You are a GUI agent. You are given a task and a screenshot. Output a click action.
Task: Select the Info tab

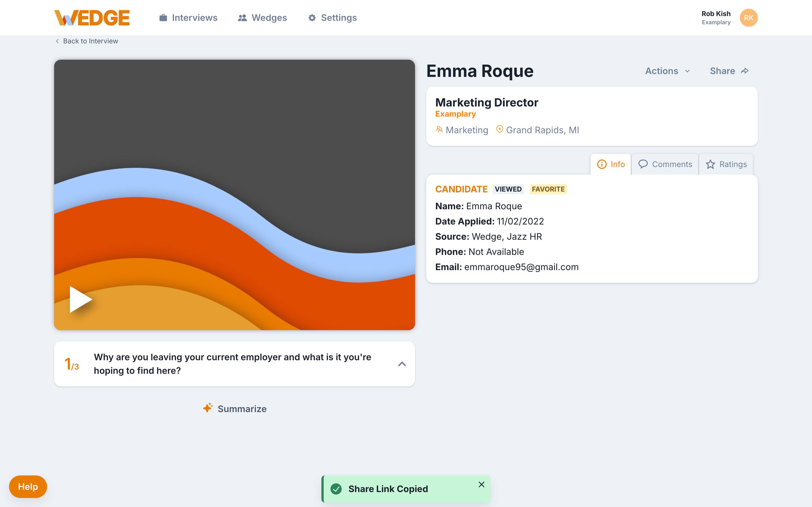[611, 164]
